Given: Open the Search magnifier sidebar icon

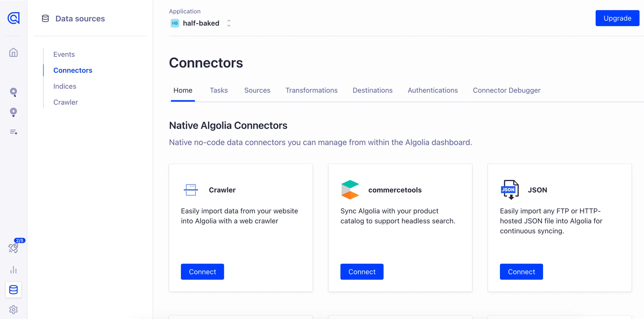Looking at the screenshot, I should tap(14, 92).
